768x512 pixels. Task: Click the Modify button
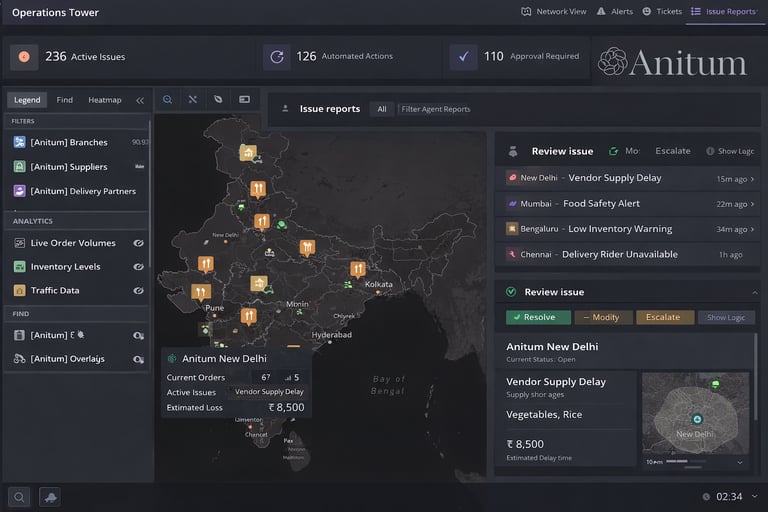point(603,317)
